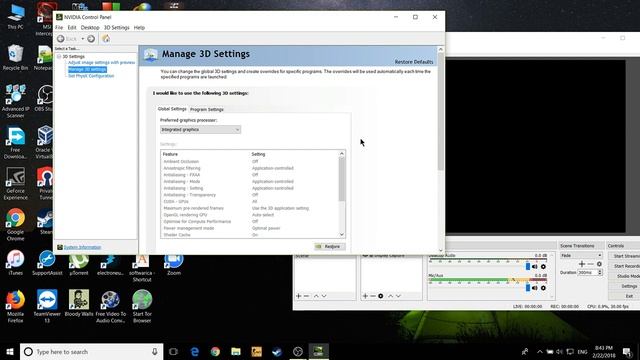Add a scene in OBS with plus icon

point(299,296)
